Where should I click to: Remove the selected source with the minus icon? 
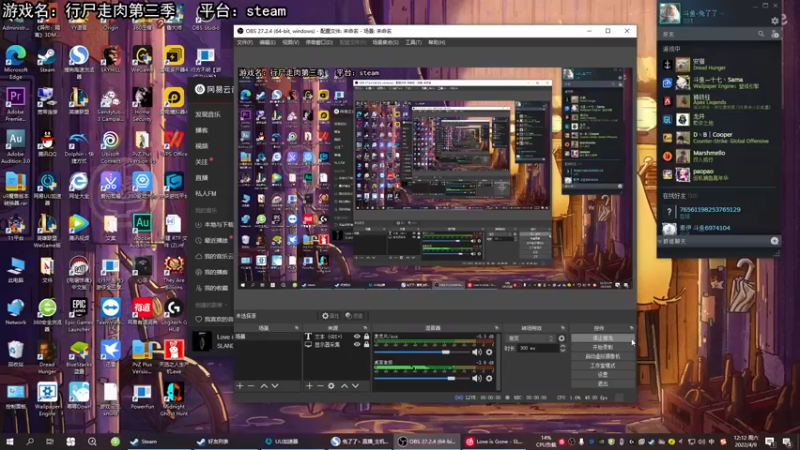[320, 386]
